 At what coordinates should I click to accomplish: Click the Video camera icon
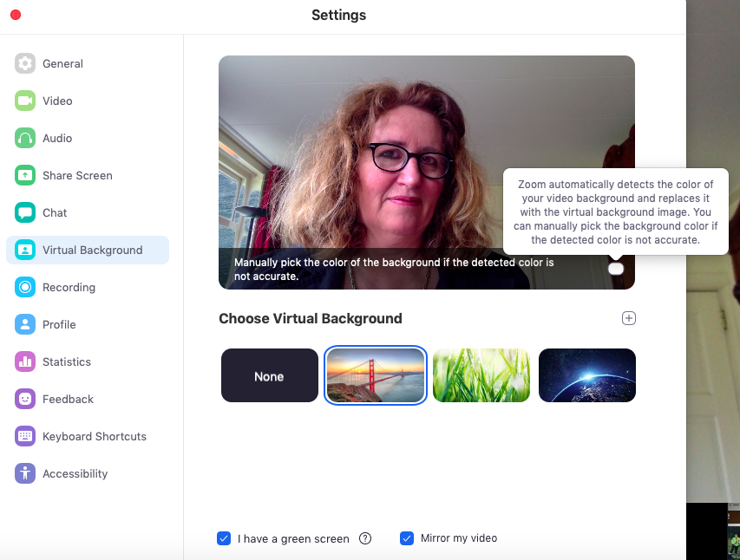25,101
